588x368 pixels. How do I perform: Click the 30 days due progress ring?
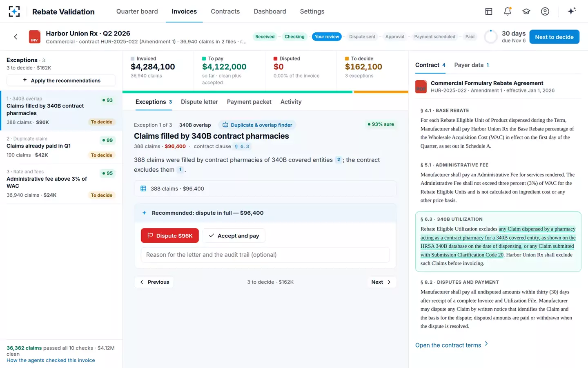point(491,37)
